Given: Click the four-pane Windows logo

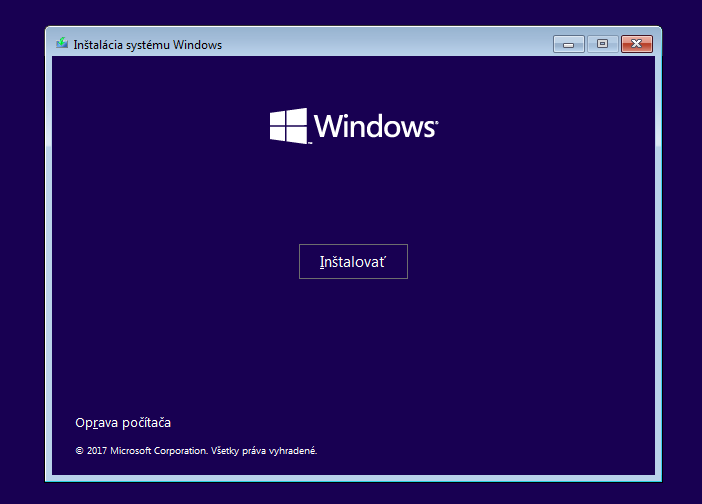Looking at the screenshot, I should click(x=288, y=126).
